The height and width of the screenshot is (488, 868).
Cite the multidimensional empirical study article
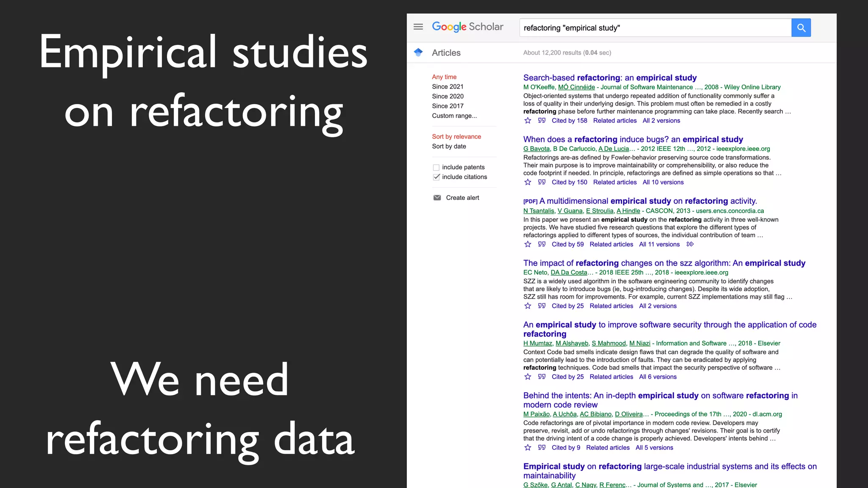(x=542, y=244)
